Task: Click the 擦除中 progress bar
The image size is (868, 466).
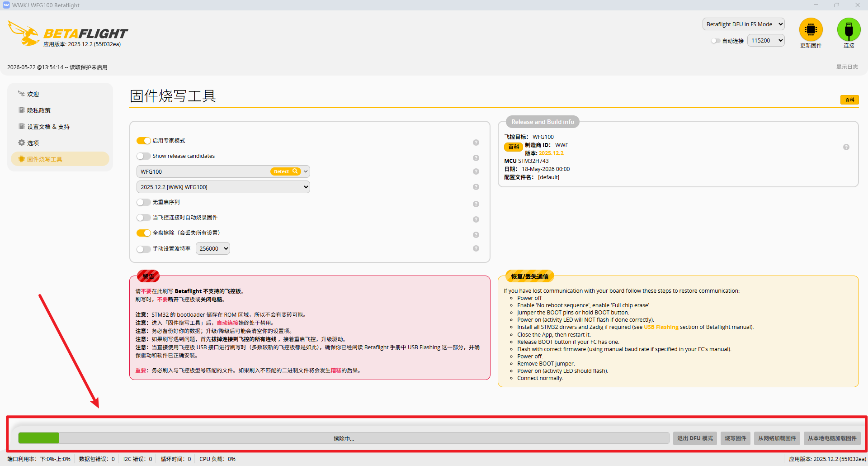Action: (x=344, y=438)
